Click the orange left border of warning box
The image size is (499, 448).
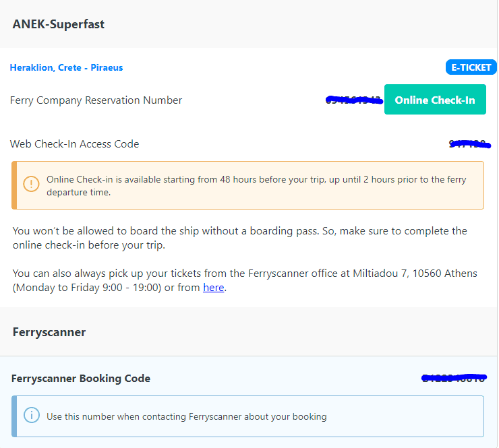[x=14, y=185]
